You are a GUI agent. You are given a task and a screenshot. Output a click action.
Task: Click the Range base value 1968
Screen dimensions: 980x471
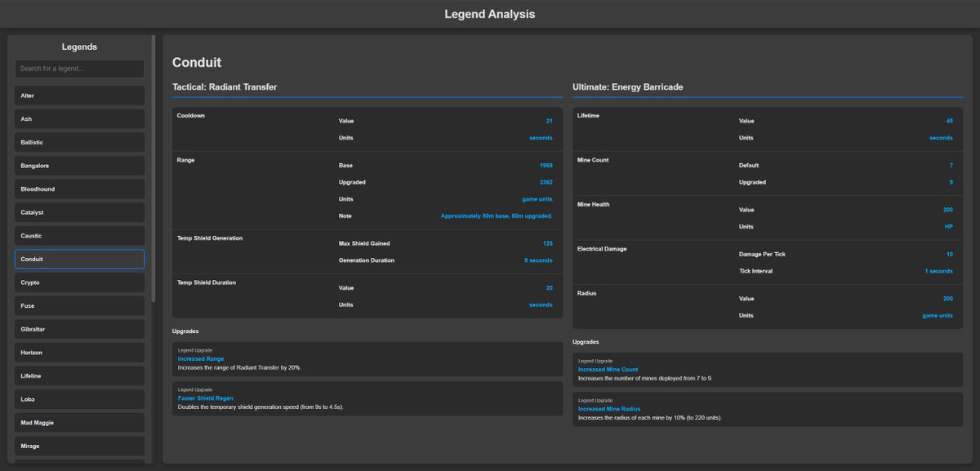tap(546, 165)
